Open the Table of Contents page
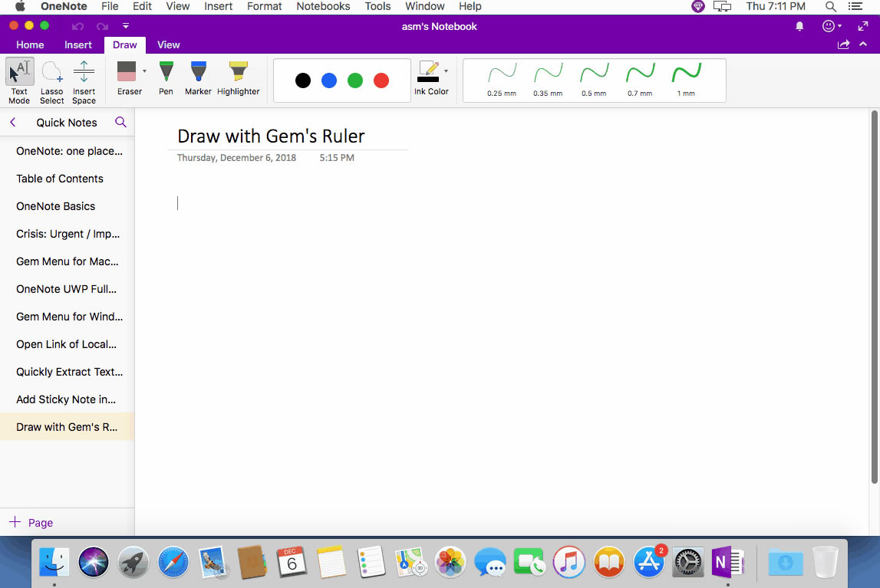The width and height of the screenshot is (880, 588). tap(59, 179)
